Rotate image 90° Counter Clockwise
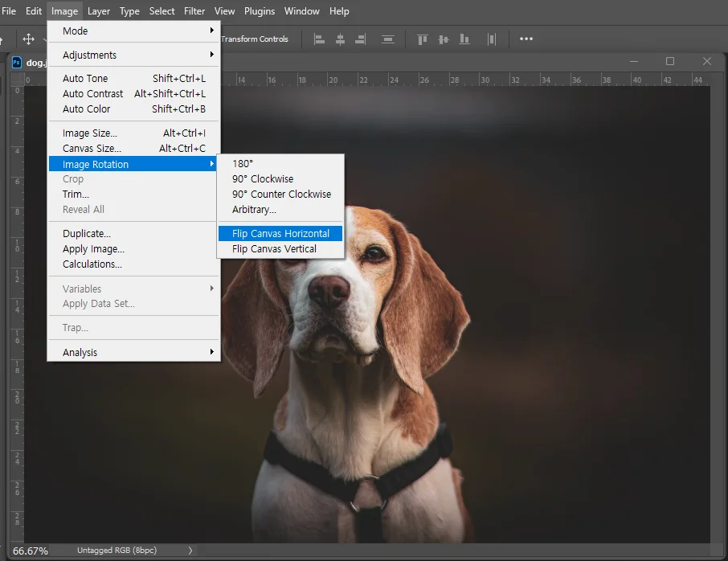Screen dimensions: 728x561 tap(280, 195)
